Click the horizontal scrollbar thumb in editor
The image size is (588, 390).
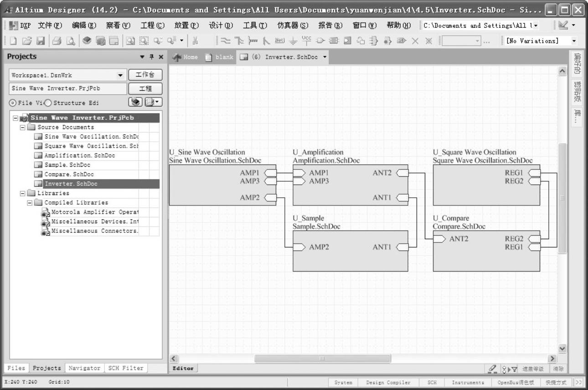(x=322, y=359)
